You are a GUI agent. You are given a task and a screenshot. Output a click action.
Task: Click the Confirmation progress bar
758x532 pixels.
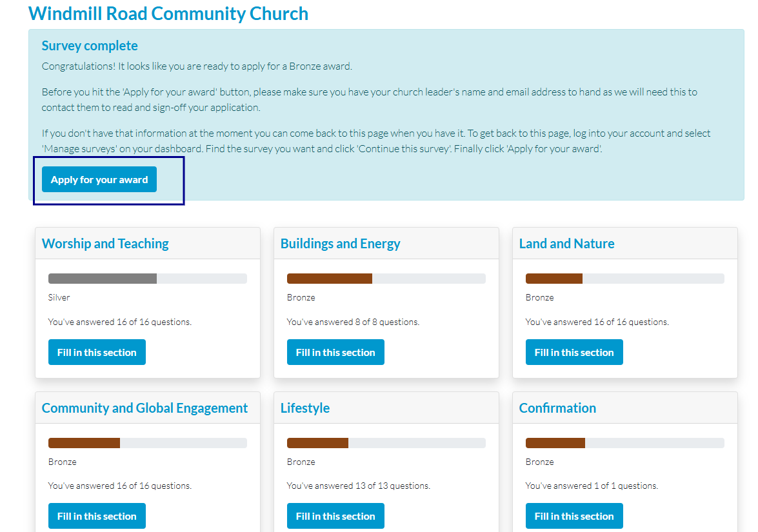[625, 443]
